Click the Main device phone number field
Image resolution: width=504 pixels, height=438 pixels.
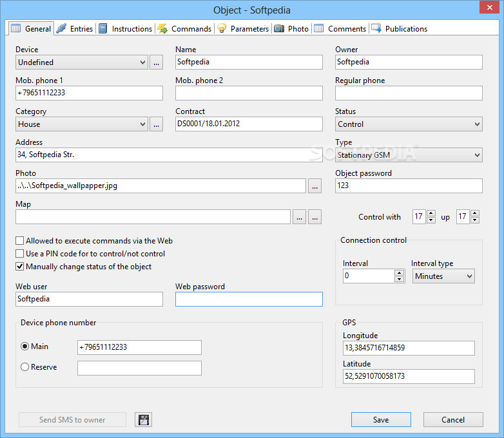pos(139,347)
